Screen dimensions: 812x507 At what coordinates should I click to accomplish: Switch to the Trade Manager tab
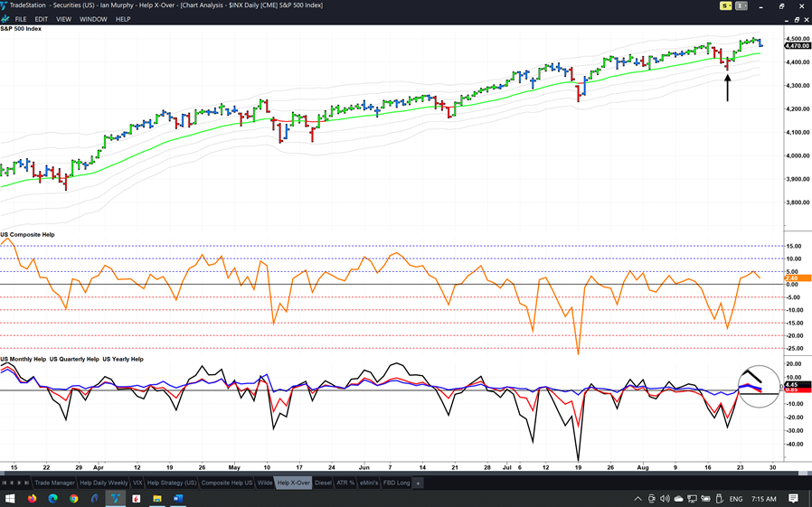click(54, 484)
